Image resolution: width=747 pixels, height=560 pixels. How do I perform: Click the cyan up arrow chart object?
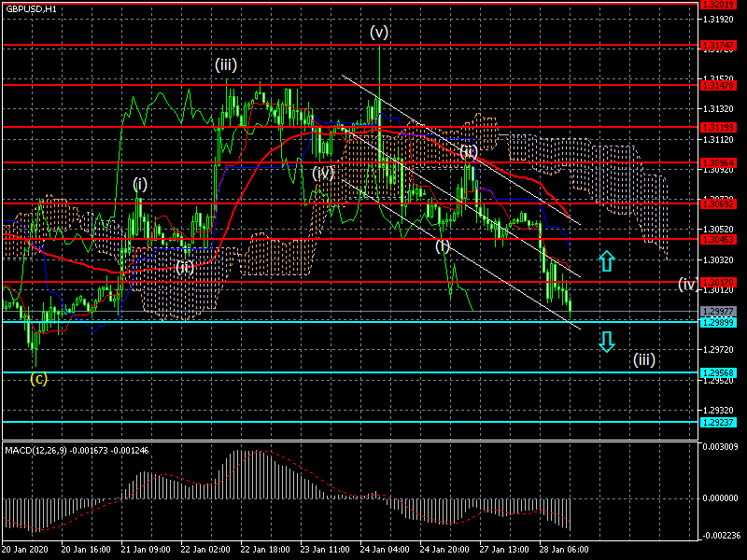coord(606,261)
